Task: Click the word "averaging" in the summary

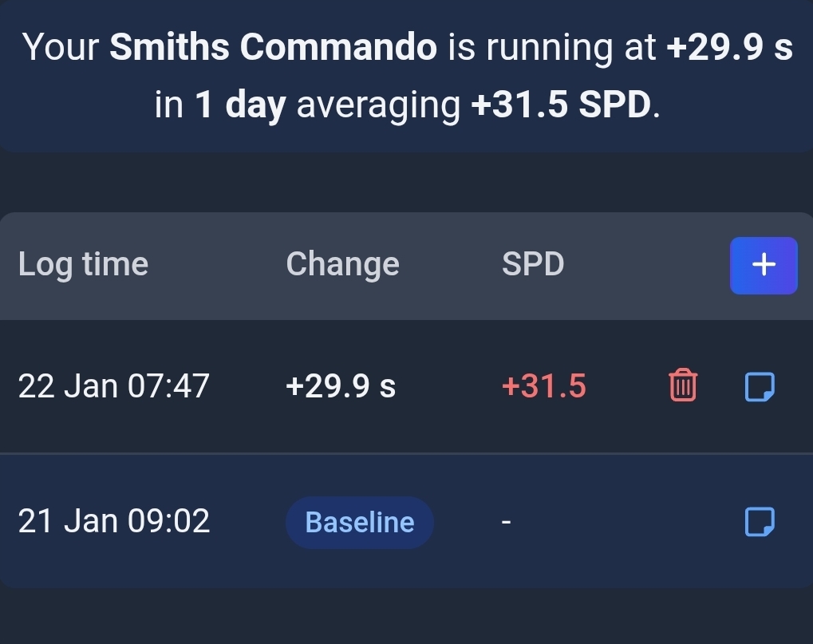Action: [379, 105]
